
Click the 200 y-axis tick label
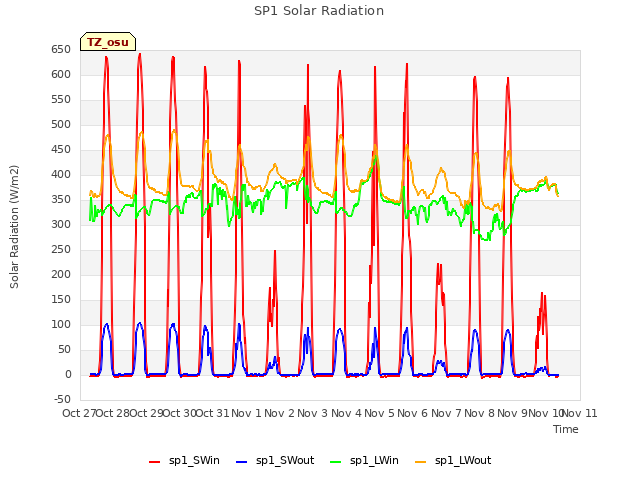click(x=61, y=274)
